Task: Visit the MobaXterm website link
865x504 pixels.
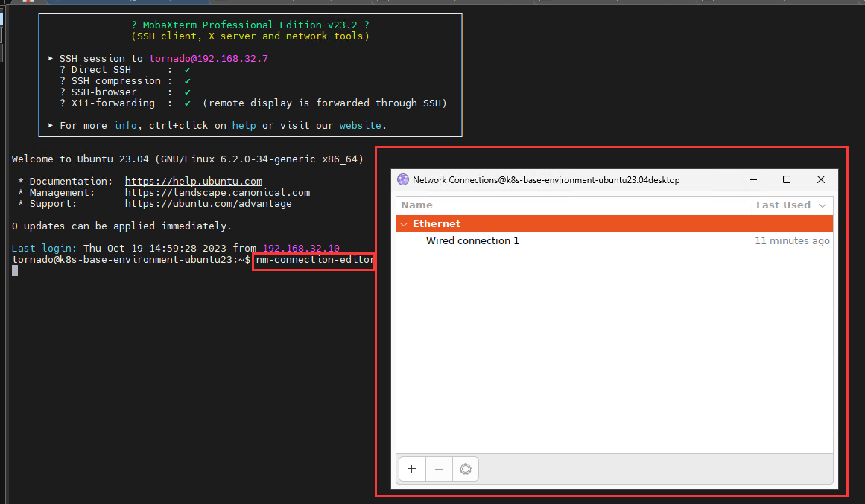Action: [361, 125]
